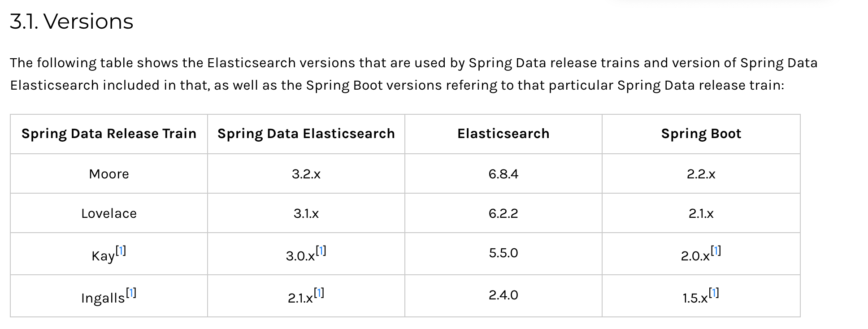Open footnote link beside 2.0.x Spring Boot
This screenshot has height=329, width=868.
pyautogui.click(x=716, y=251)
